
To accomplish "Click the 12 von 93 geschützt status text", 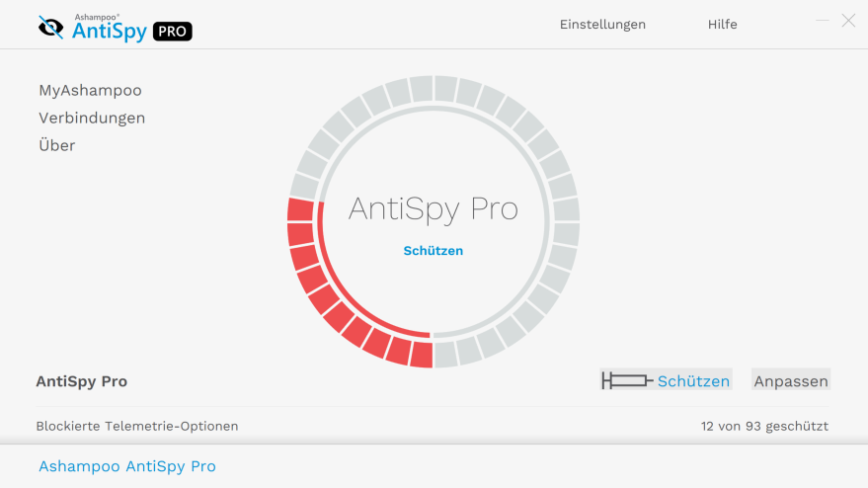I will coord(764,426).
